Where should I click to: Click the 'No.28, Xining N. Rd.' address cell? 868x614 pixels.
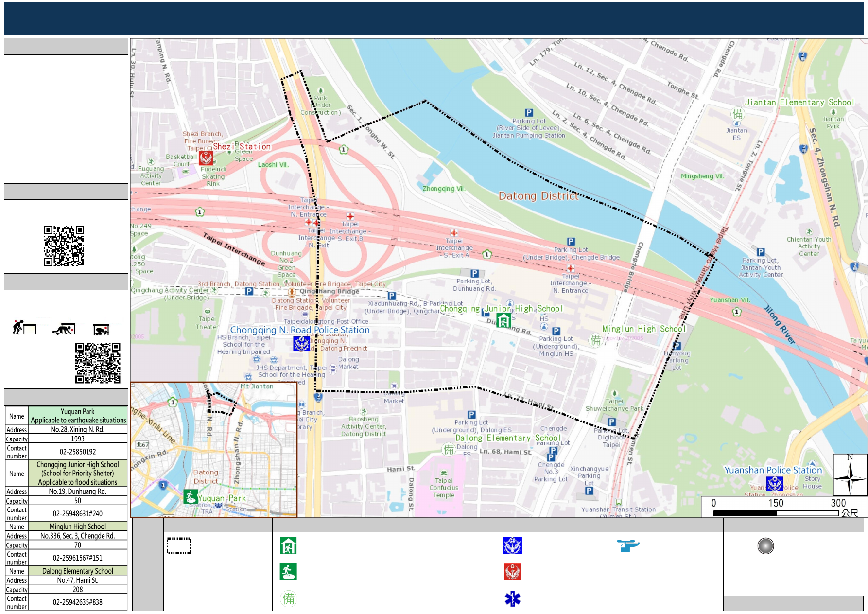click(78, 430)
